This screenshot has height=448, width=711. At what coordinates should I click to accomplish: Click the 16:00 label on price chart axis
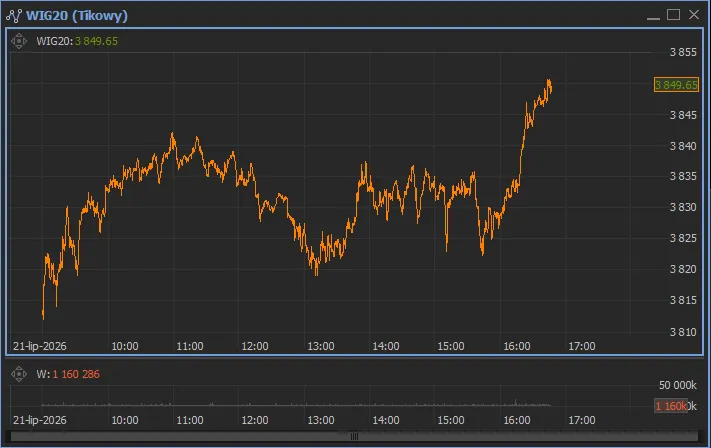(516, 346)
